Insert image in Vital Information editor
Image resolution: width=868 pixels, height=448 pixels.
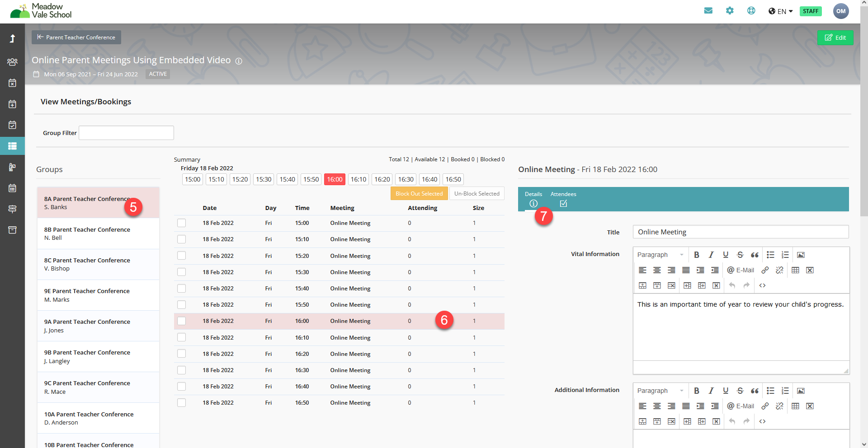[x=801, y=255]
